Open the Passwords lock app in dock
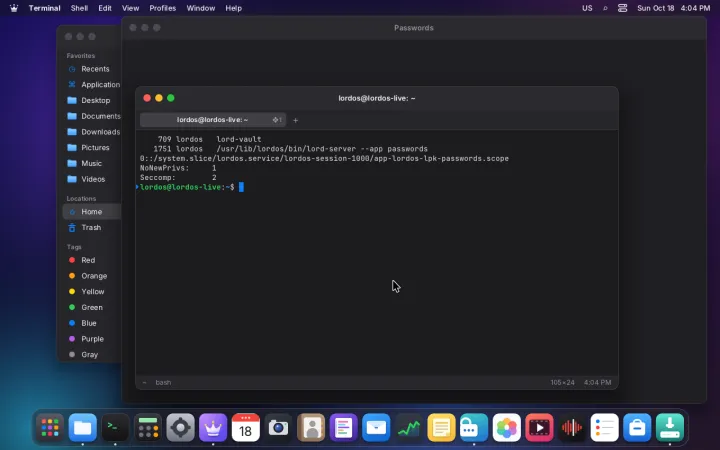Screen dimensions: 720x450 click(474, 428)
